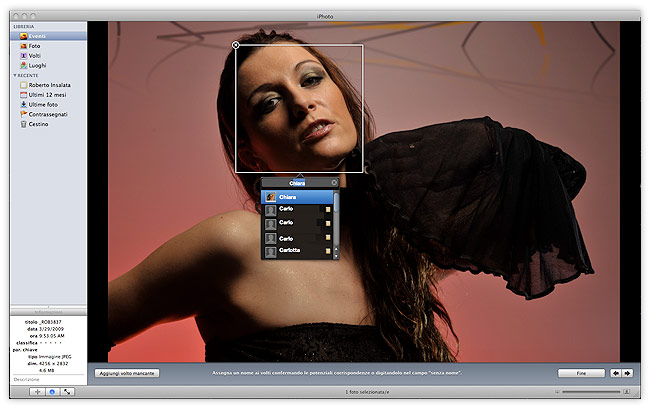Go to next photo with right arrow
Screen dimensions: 650x409
coord(627,373)
